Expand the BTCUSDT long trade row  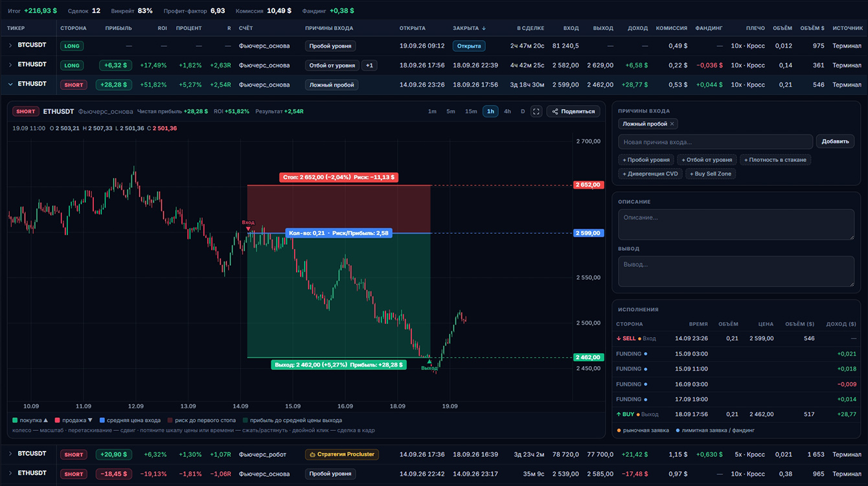[x=10, y=45]
